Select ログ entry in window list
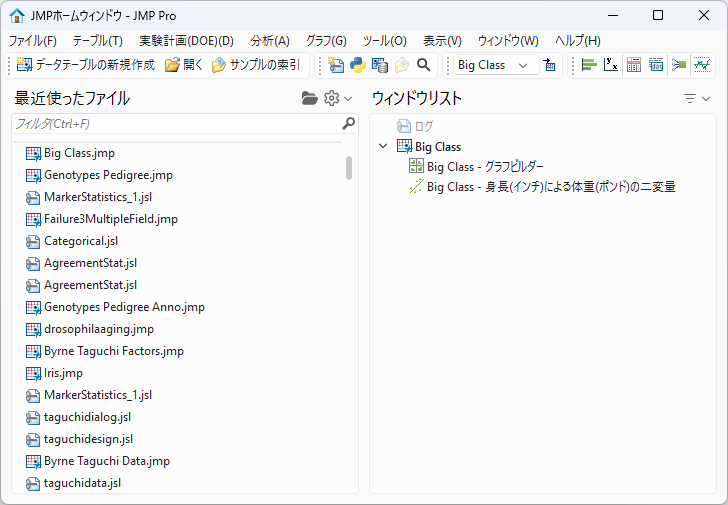Screen dimensions: 728x505 pos(424,126)
